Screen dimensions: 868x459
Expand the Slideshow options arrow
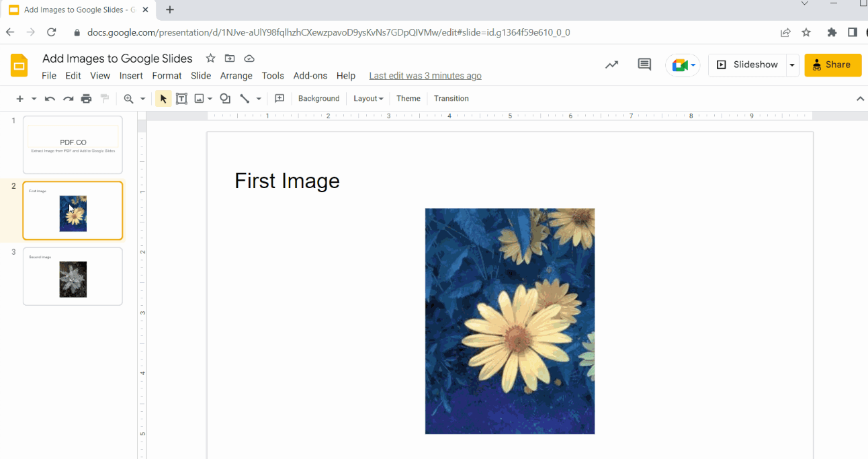coord(792,65)
